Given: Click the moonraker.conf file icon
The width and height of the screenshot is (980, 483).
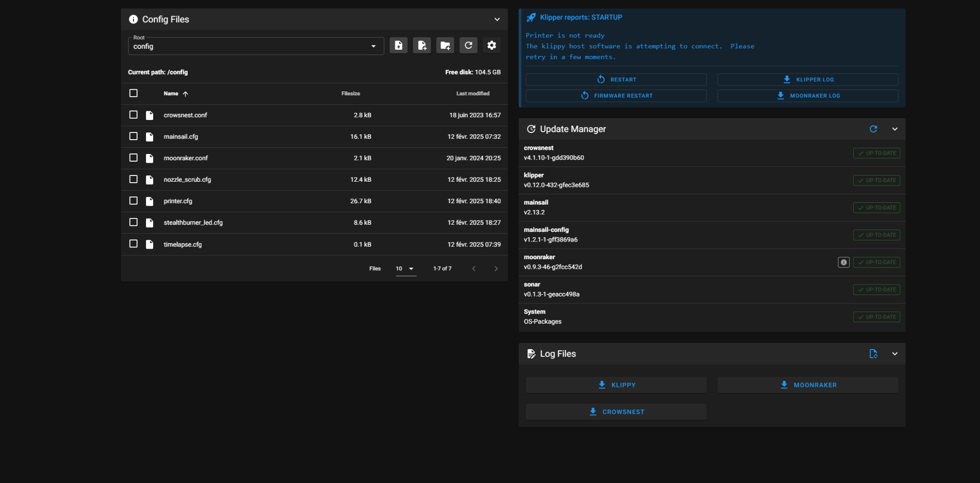Looking at the screenshot, I should pyautogui.click(x=149, y=158).
